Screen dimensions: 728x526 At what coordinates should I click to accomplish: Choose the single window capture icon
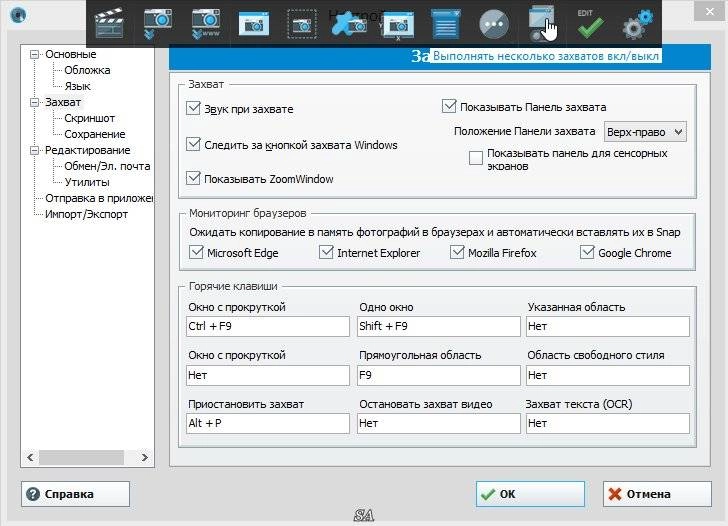pyautogui.click(x=254, y=24)
